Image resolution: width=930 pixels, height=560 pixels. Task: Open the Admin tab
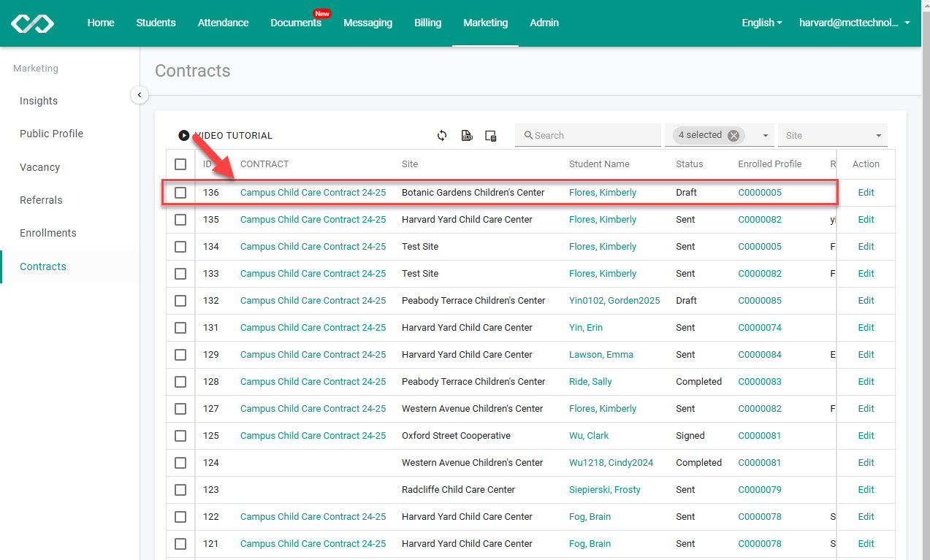click(544, 23)
